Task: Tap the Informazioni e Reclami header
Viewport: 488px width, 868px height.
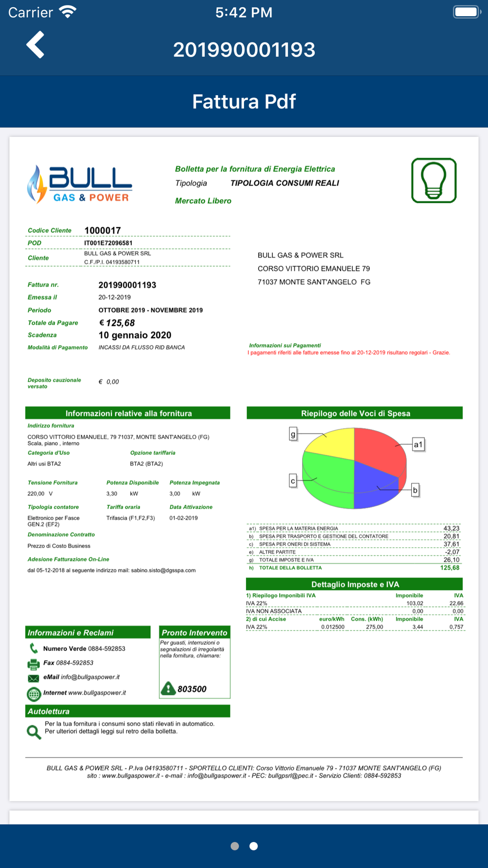Action: click(x=88, y=632)
